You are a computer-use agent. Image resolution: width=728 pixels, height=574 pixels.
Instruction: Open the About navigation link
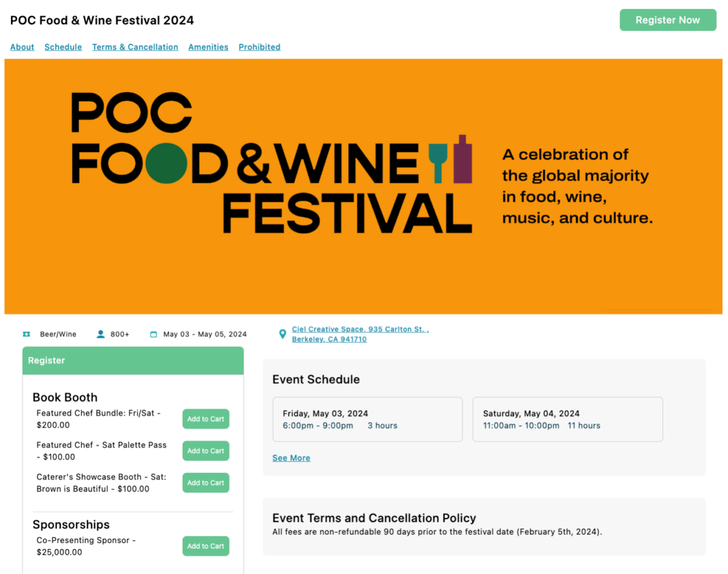click(x=22, y=47)
